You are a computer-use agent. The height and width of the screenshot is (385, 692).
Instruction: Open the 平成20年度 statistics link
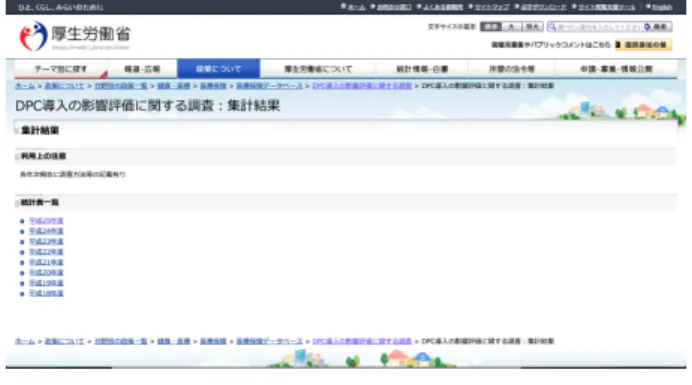46,273
